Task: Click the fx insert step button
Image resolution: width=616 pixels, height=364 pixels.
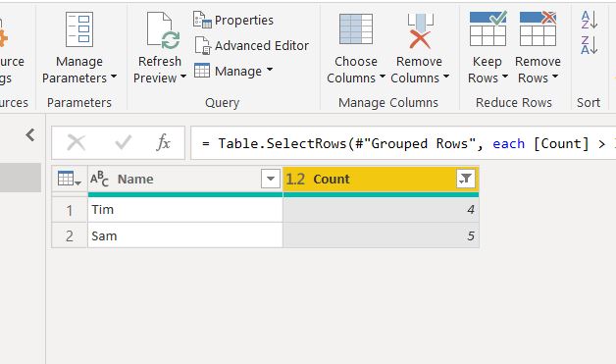Action: click(163, 142)
